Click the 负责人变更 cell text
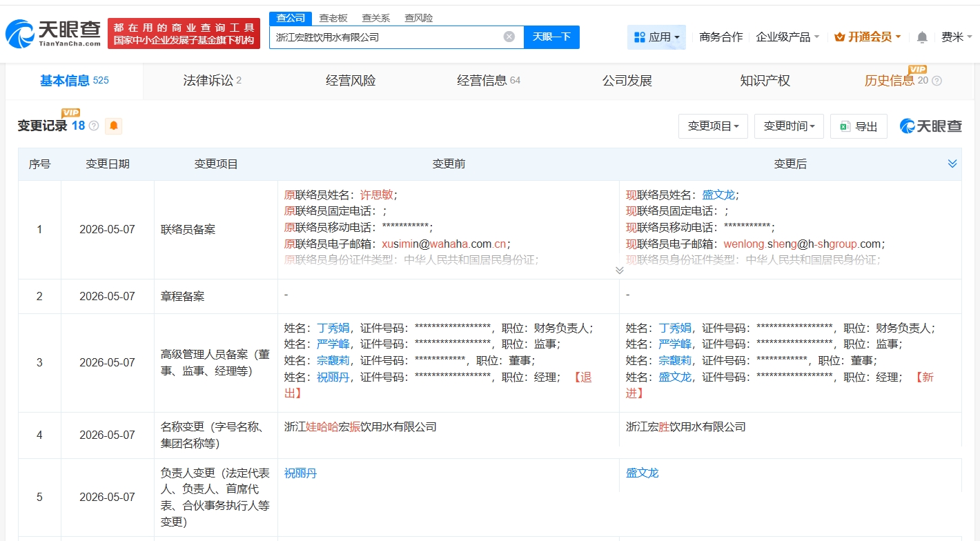The image size is (980, 541). pos(215,497)
